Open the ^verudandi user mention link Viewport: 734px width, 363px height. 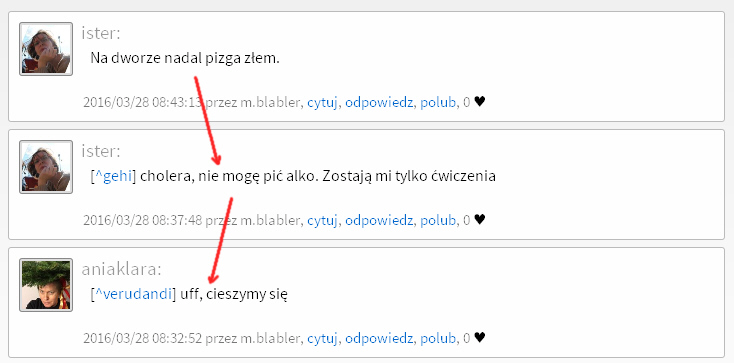[133, 295]
